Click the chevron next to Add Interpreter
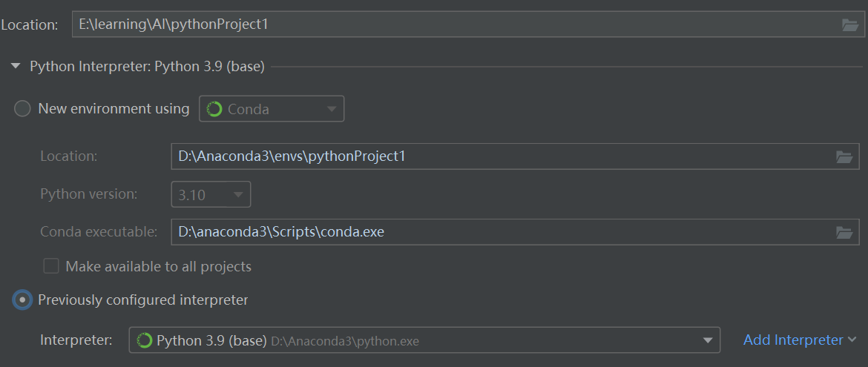Screen dimensions: 868x367 [852, 340]
